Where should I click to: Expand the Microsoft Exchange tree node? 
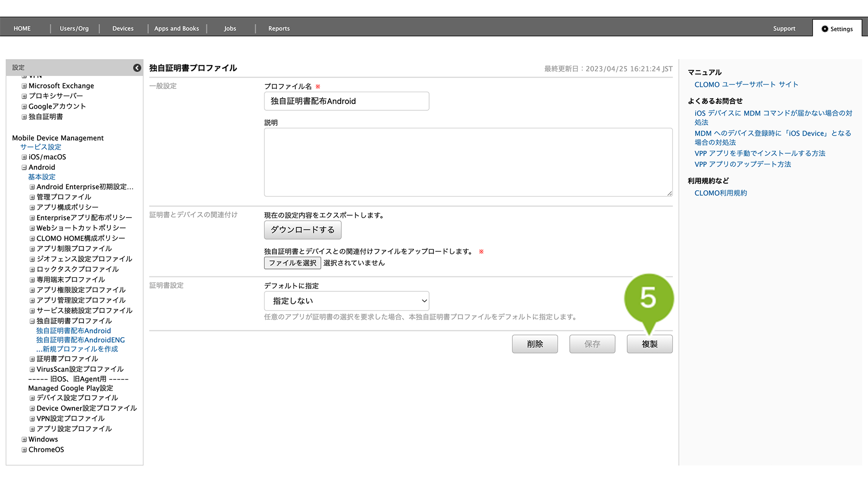pyautogui.click(x=24, y=86)
